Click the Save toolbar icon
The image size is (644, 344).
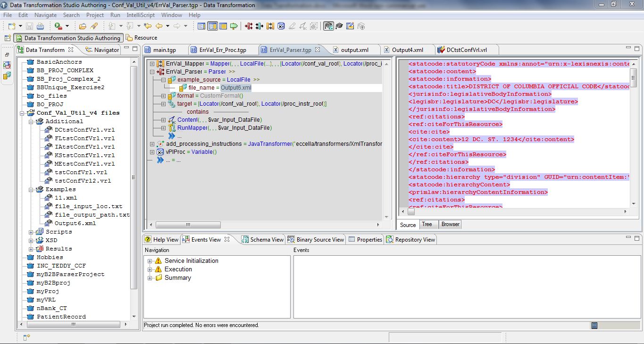pyautogui.click(x=29, y=26)
